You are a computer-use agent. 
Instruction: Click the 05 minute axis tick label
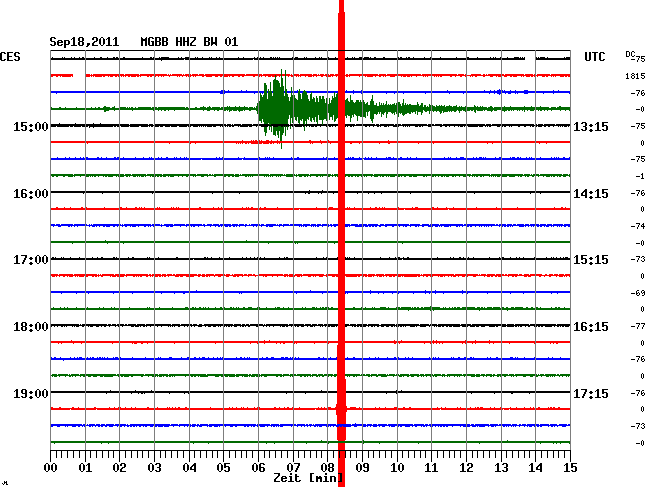click(223, 468)
